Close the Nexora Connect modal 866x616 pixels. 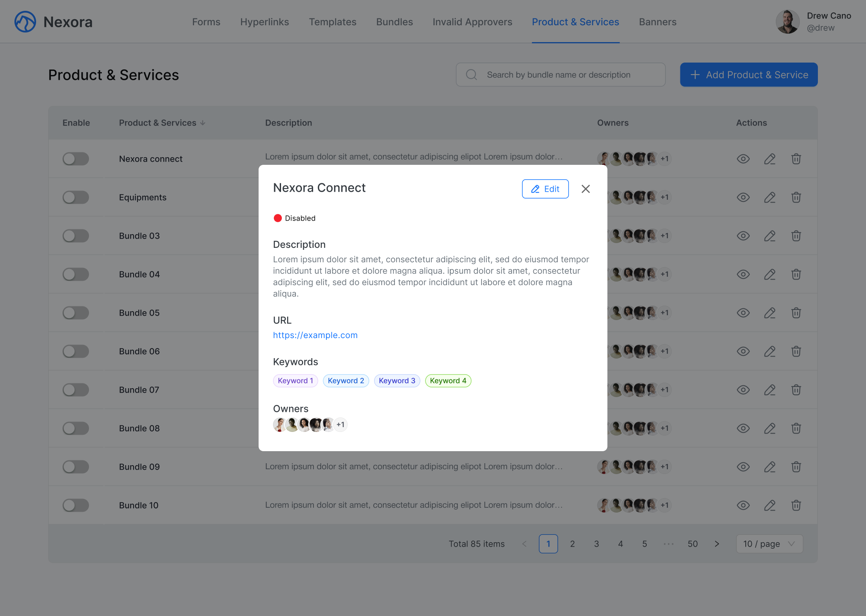point(586,188)
